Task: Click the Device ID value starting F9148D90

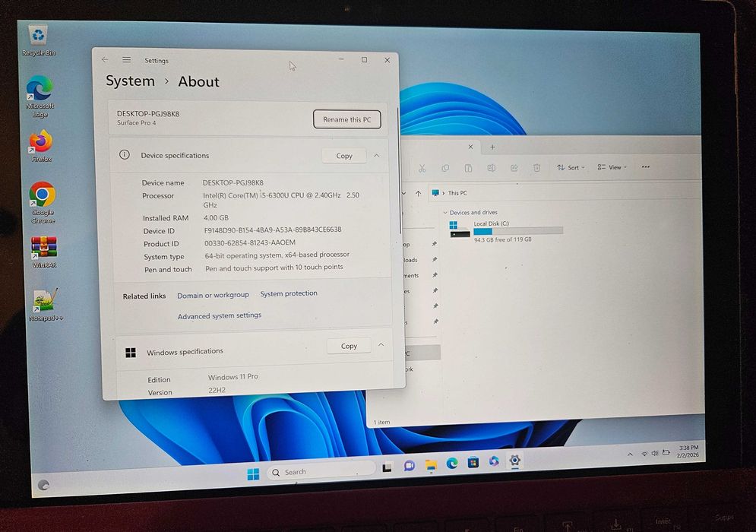Action: (273, 230)
